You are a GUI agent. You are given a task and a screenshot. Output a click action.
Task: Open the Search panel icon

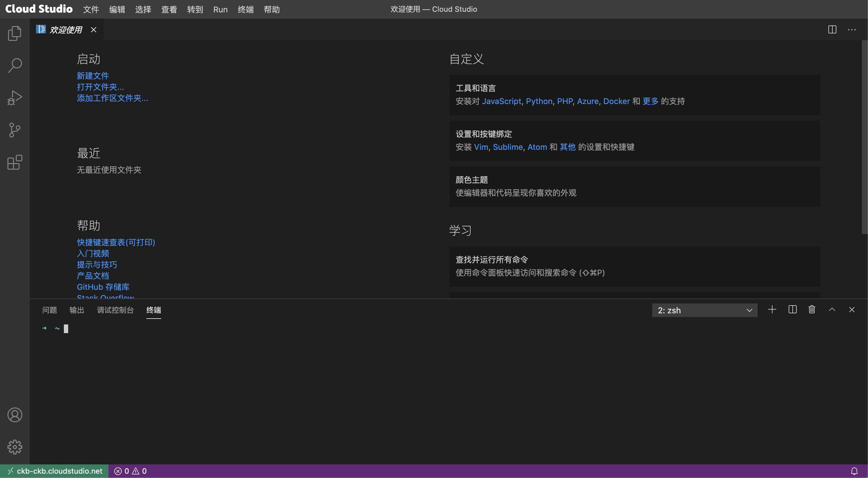pyautogui.click(x=15, y=65)
